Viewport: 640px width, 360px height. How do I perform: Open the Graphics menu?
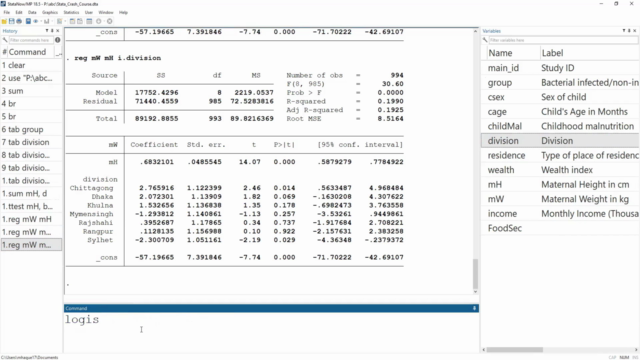[x=50, y=12]
